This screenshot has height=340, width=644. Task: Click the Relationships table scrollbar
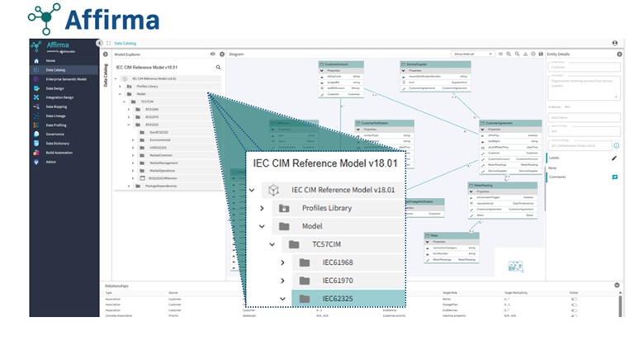[620, 305]
